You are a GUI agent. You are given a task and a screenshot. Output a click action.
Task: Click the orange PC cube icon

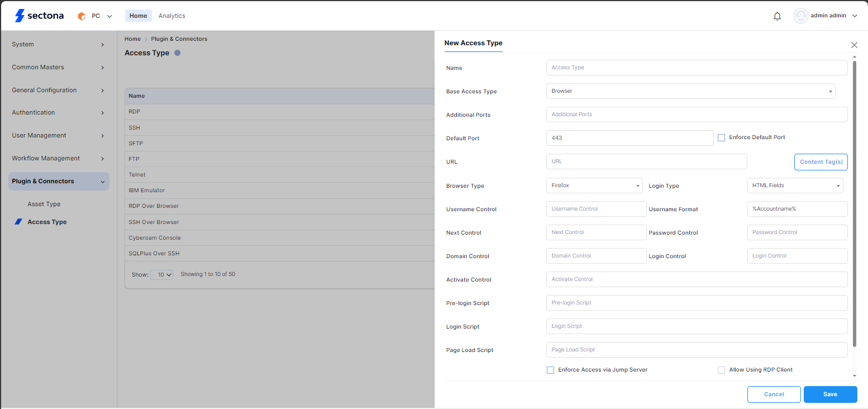pos(82,16)
